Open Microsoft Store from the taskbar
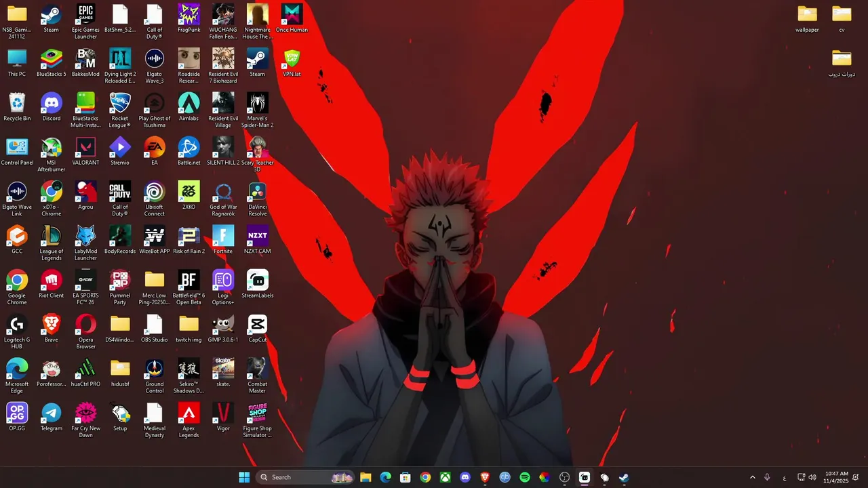The width and height of the screenshot is (868, 488). (x=406, y=477)
